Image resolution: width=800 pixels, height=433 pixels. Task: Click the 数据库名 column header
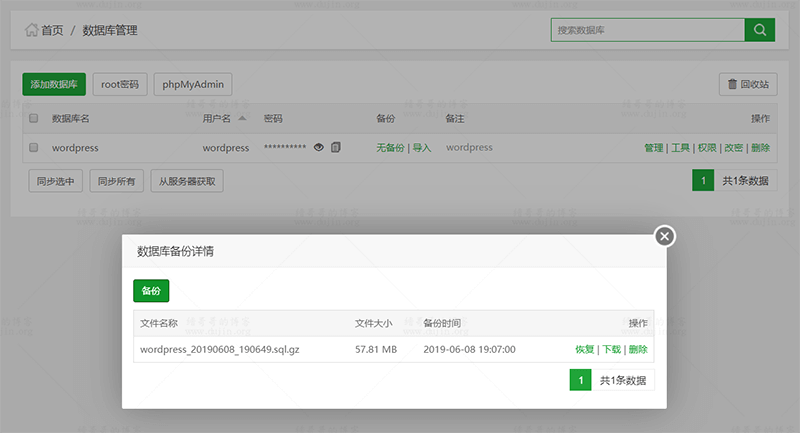click(x=70, y=118)
